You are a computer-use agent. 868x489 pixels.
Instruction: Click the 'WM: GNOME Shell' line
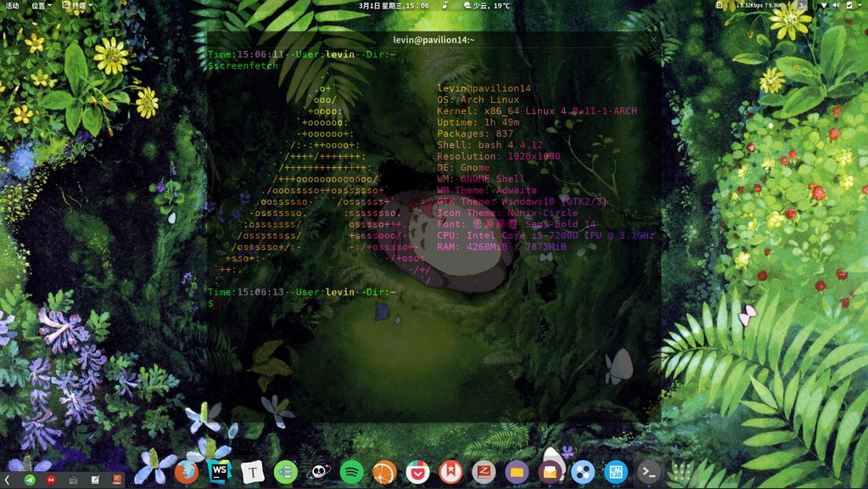[481, 179]
